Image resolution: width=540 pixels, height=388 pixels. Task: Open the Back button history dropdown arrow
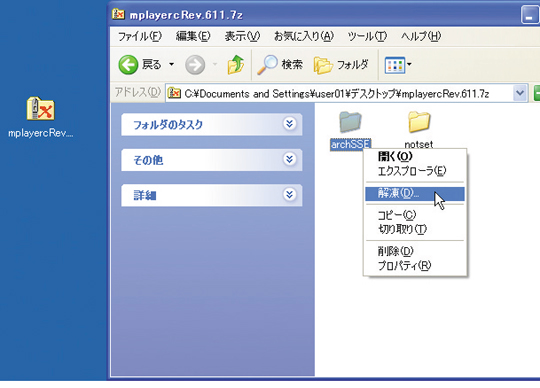[x=171, y=64]
